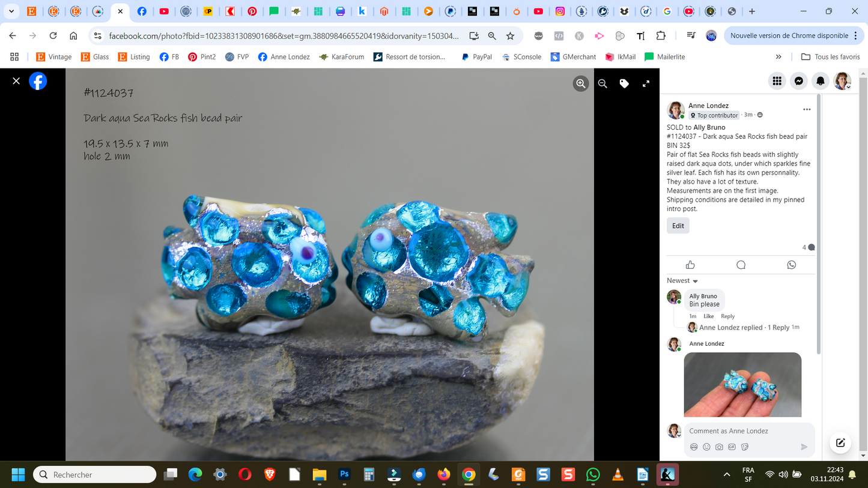The image size is (868, 488).
Task: Reload the current page
Action: tap(53, 36)
